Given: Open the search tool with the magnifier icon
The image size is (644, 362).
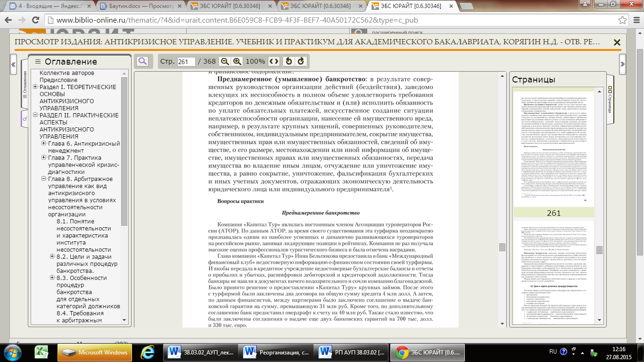Looking at the screenshot, I should (142, 61).
